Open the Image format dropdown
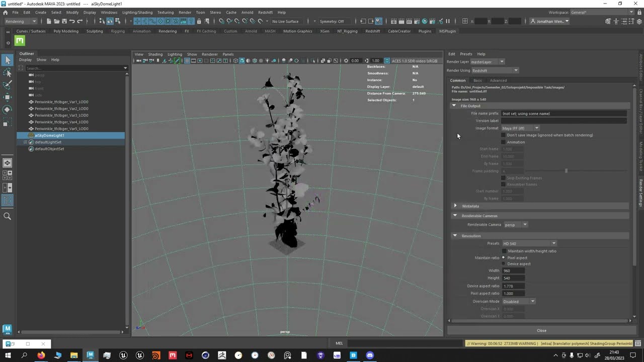 point(520,128)
